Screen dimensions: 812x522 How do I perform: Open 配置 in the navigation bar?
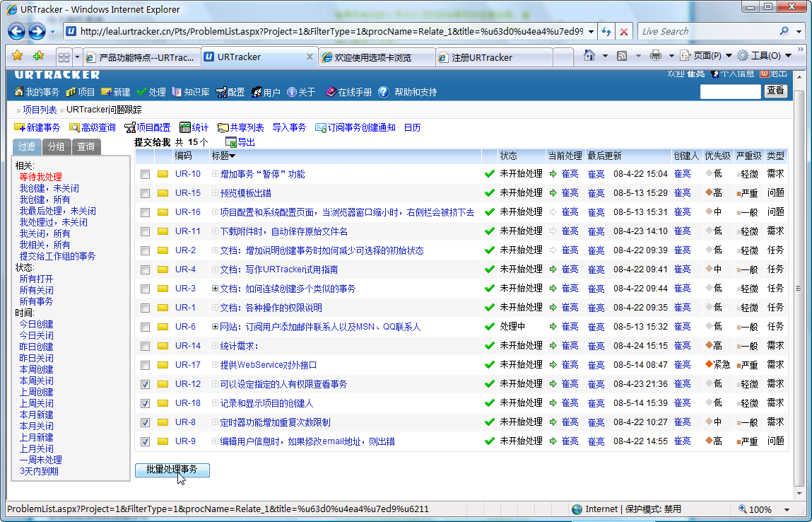click(230, 92)
